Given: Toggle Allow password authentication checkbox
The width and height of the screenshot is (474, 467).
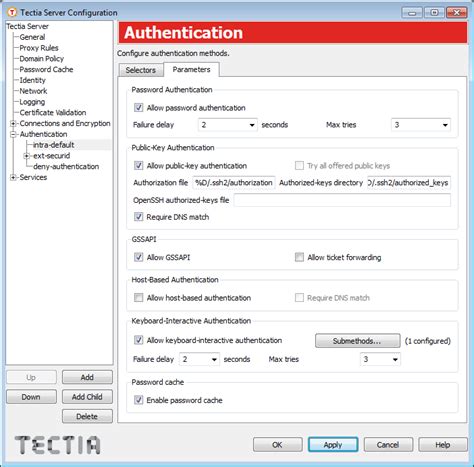Looking at the screenshot, I should click(x=138, y=108).
